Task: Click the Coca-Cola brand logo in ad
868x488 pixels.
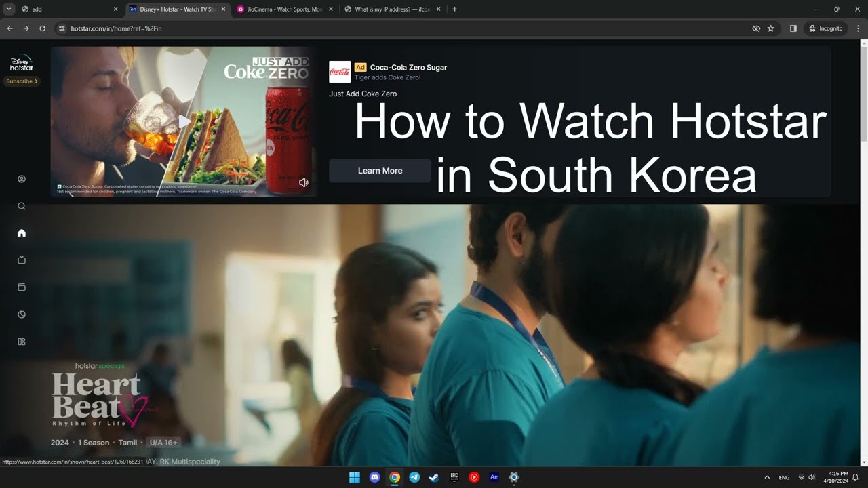Action: 340,72
